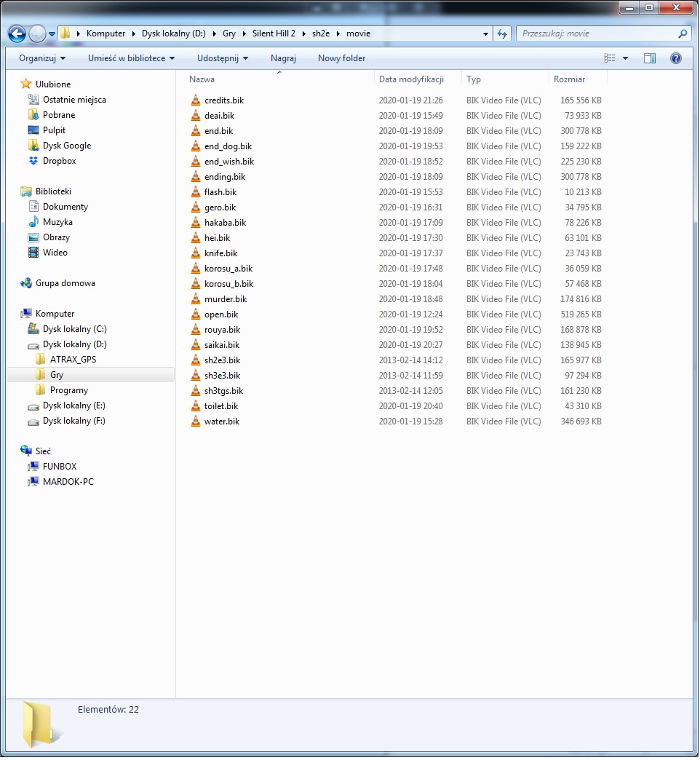The height and width of the screenshot is (760, 700).
Task: Expand the arrow after sh2e in breadcrumb
Action: 338,33
